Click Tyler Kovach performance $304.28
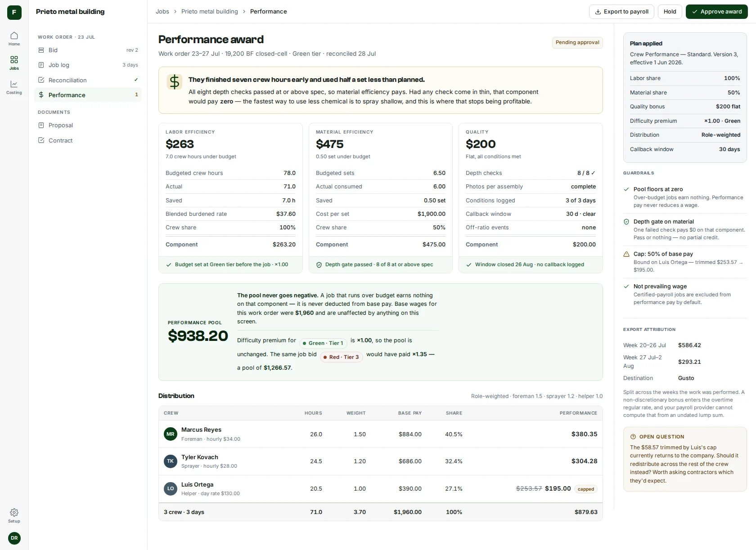 pyautogui.click(x=584, y=461)
